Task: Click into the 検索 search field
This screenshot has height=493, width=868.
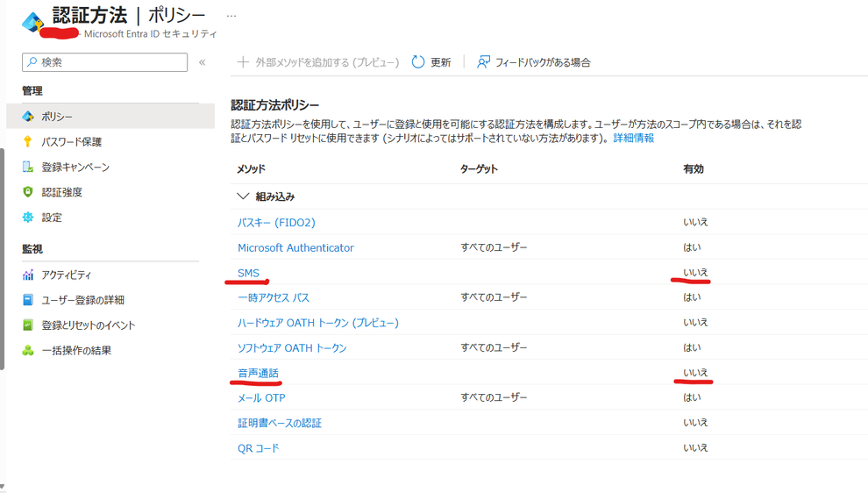Action: pyautogui.click(x=104, y=62)
